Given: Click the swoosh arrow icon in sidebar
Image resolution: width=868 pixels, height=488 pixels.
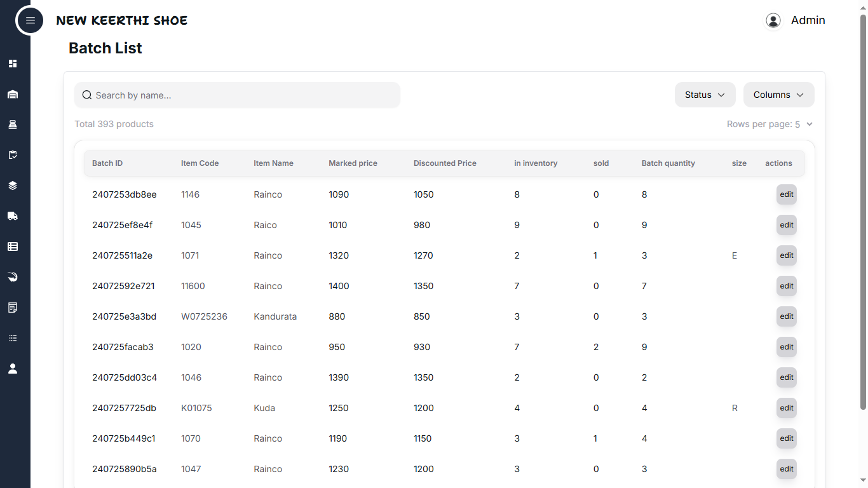Looking at the screenshot, I should pos(13,277).
